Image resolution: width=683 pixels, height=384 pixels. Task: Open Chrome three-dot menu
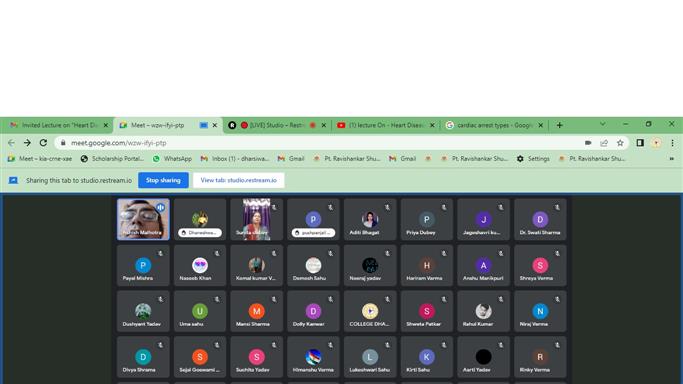tap(672, 143)
